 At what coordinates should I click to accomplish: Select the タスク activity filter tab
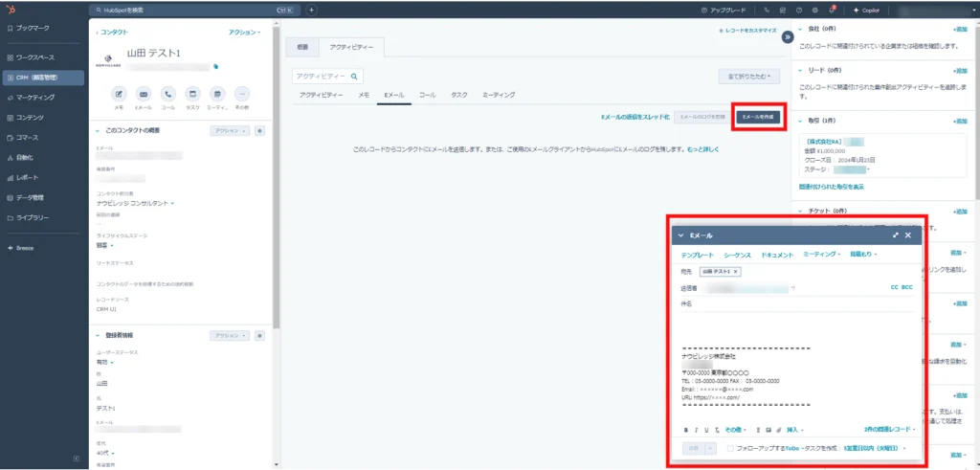(458, 95)
